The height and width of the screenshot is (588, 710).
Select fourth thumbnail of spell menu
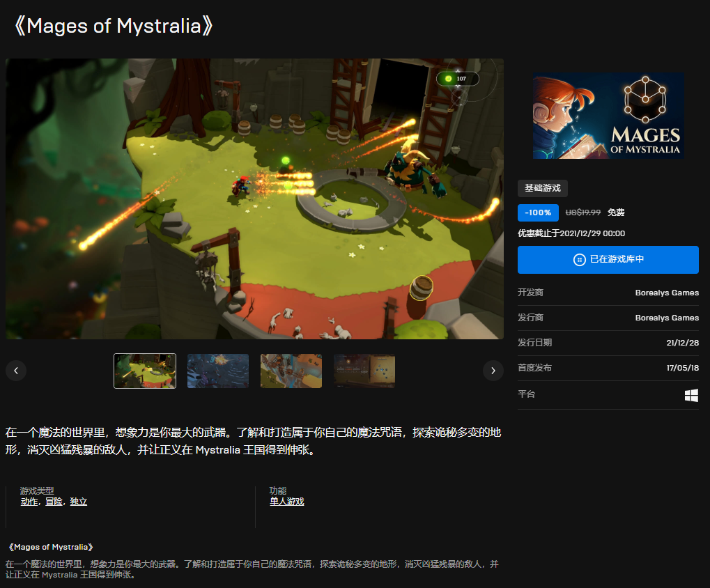[364, 371]
